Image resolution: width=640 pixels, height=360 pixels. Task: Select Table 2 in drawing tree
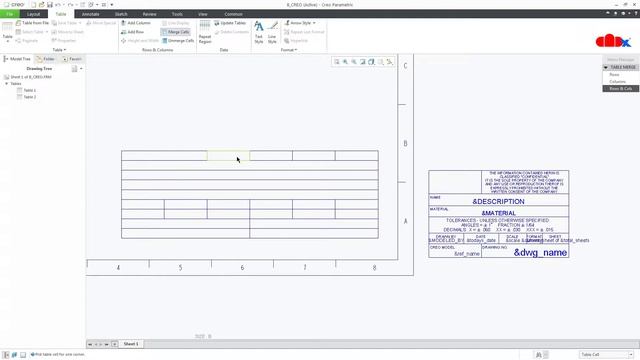tap(27, 97)
